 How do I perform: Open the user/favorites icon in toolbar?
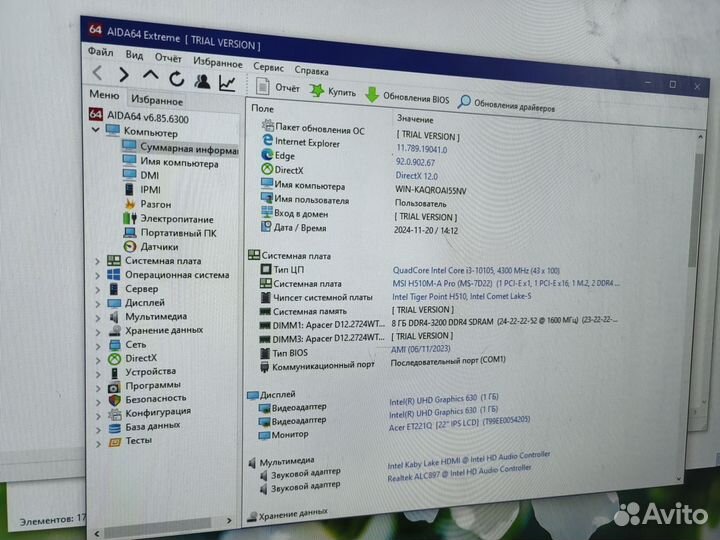(202, 80)
